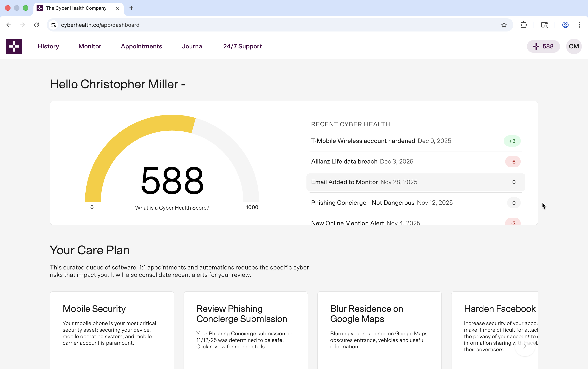Click the Cyber Health logo icon

(x=14, y=46)
